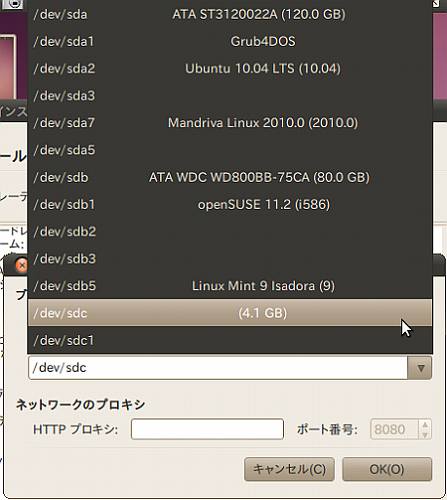Focus the HTTP プロキシ text field
The height and width of the screenshot is (500, 447).
click(x=207, y=429)
